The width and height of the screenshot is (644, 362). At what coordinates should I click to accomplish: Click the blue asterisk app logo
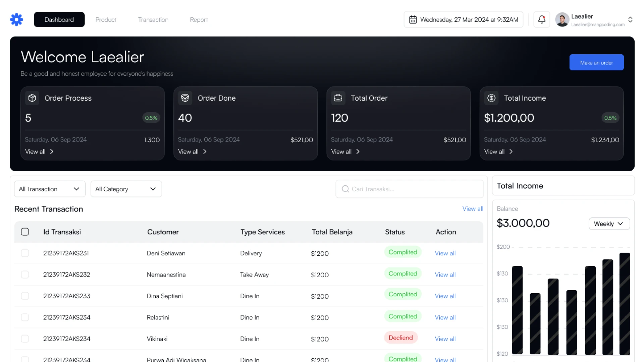16,19
